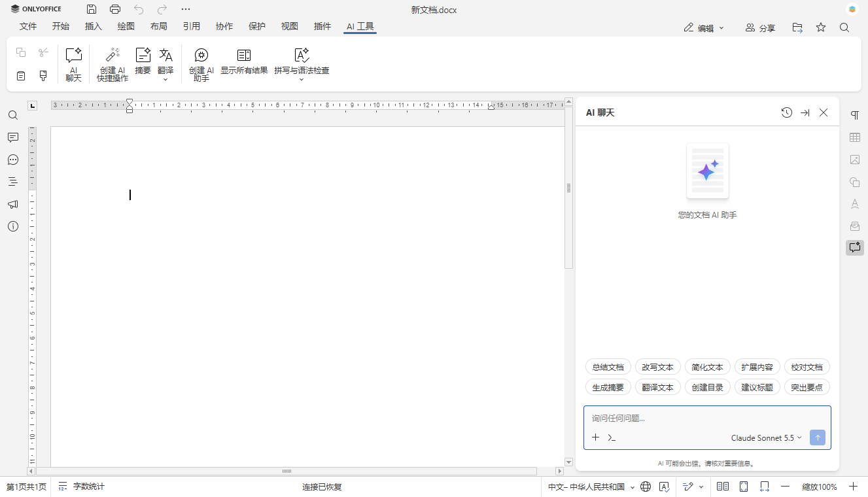This screenshot has height=497, width=868.
Task: Toggle spell checking icon in status bar
Action: tap(664, 487)
